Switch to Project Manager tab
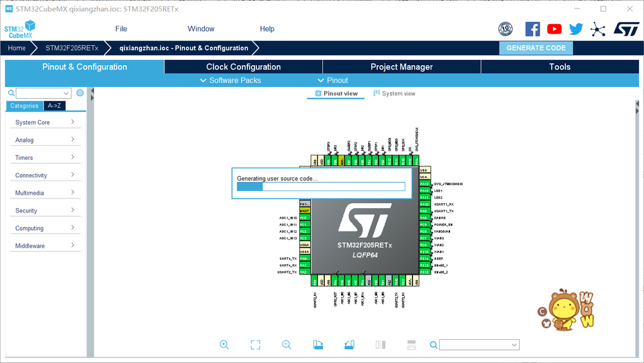Screen dimensions: 644x363 pos(402,67)
